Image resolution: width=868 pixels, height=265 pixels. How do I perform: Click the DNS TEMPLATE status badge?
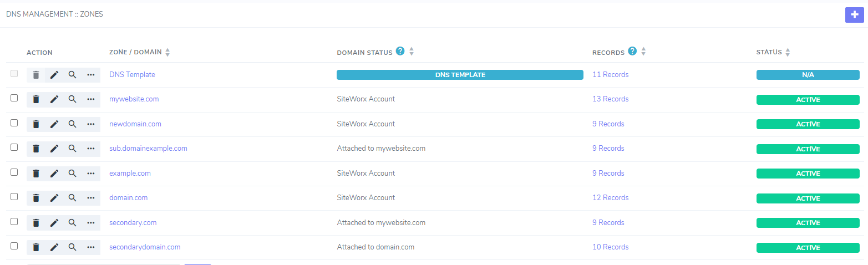pyautogui.click(x=460, y=75)
